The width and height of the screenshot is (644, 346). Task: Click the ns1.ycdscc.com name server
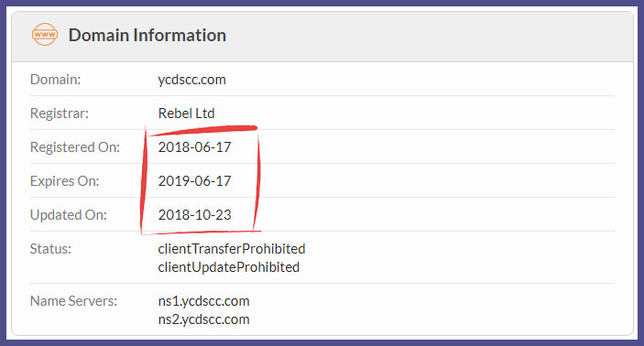[203, 301]
